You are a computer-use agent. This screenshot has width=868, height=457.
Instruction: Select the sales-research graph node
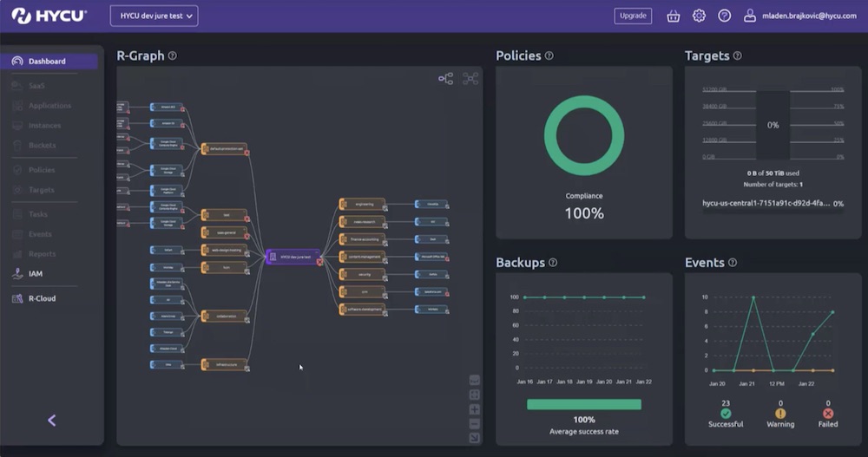click(x=363, y=222)
